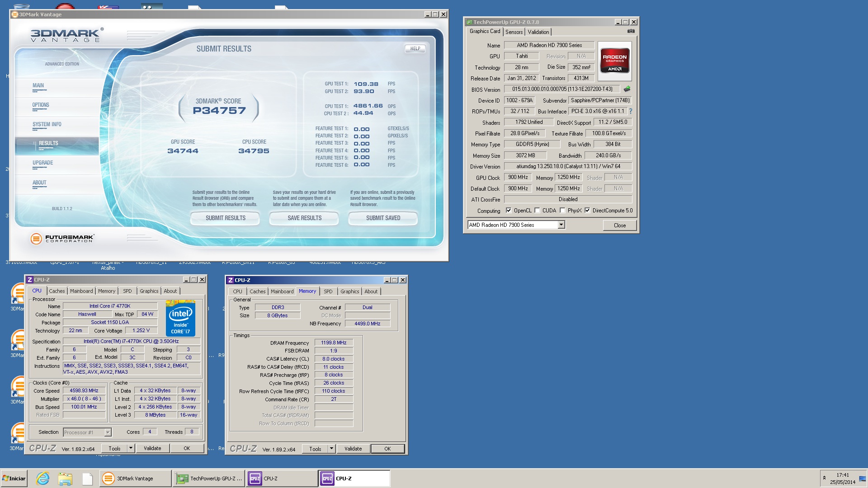This screenshot has width=868, height=488.
Task: Switch to first CPU-Z taskbar button
Action: coord(282,479)
